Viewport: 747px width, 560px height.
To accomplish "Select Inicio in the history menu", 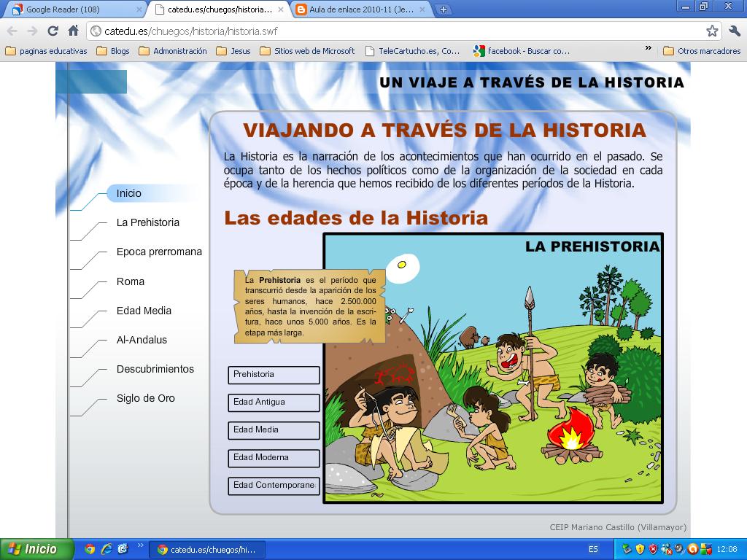I will coord(129,193).
